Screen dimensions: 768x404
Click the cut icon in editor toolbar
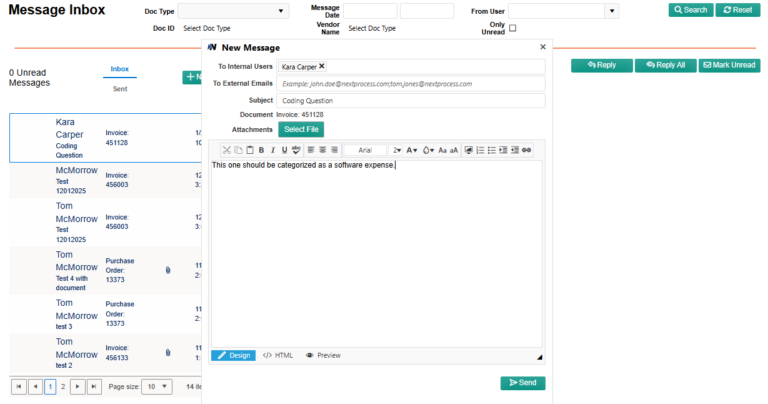coord(227,150)
